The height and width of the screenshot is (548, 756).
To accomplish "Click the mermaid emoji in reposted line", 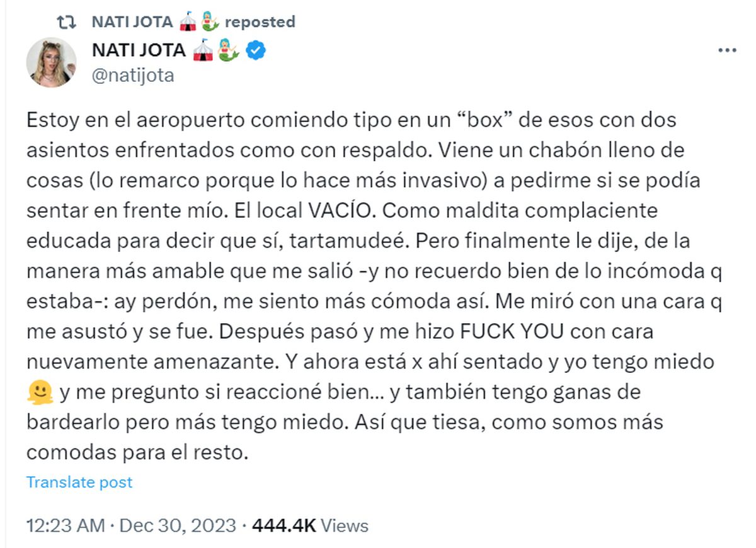I will tap(210, 22).
